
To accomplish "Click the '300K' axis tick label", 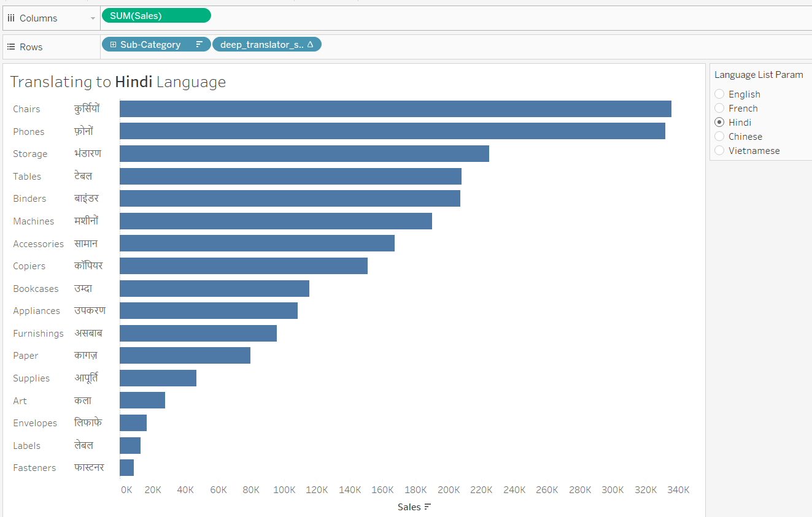I will [613, 490].
